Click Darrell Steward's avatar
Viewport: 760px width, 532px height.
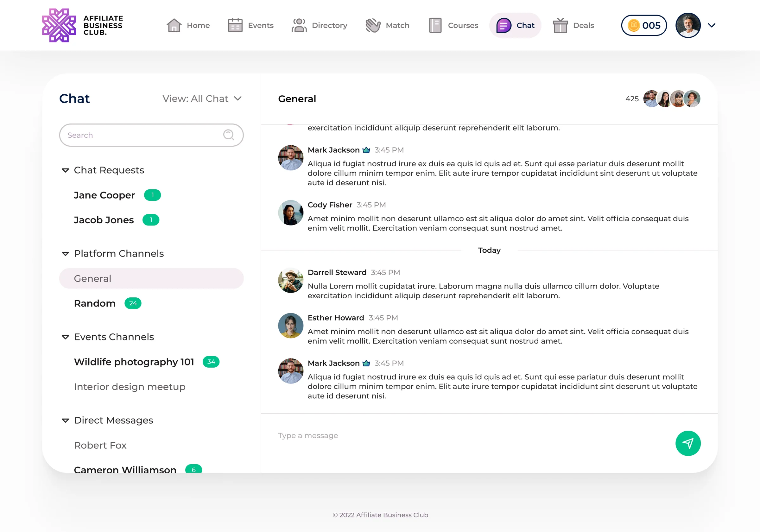[290, 280]
